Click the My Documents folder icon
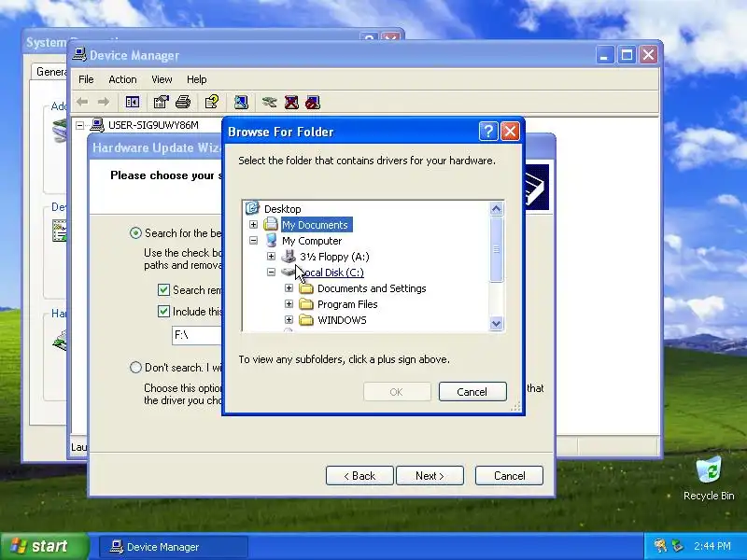This screenshot has height=560, width=747. (271, 224)
